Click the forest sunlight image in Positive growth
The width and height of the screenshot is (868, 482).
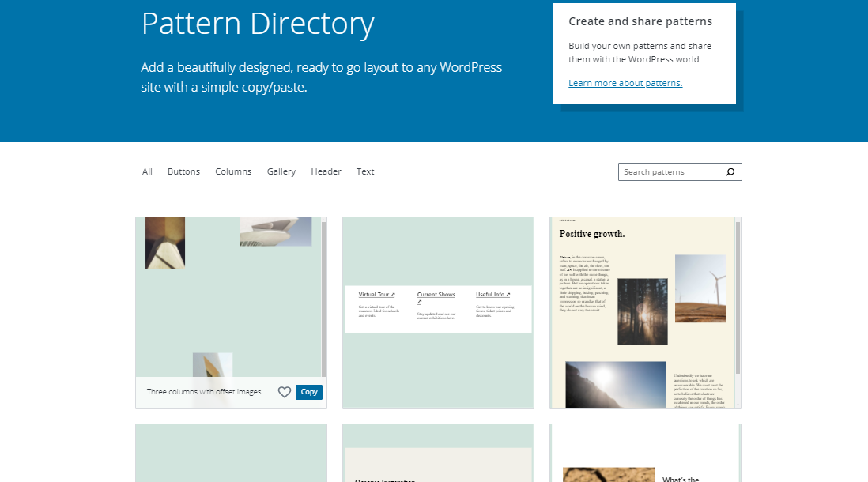coord(642,311)
